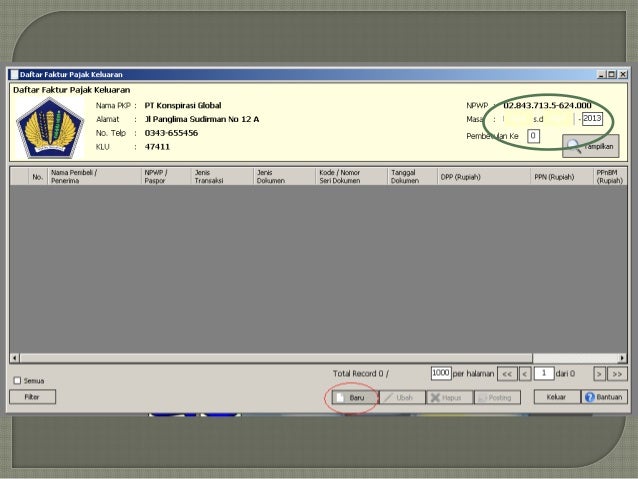
Task: Open Bantuan help button
Action: click(x=603, y=397)
